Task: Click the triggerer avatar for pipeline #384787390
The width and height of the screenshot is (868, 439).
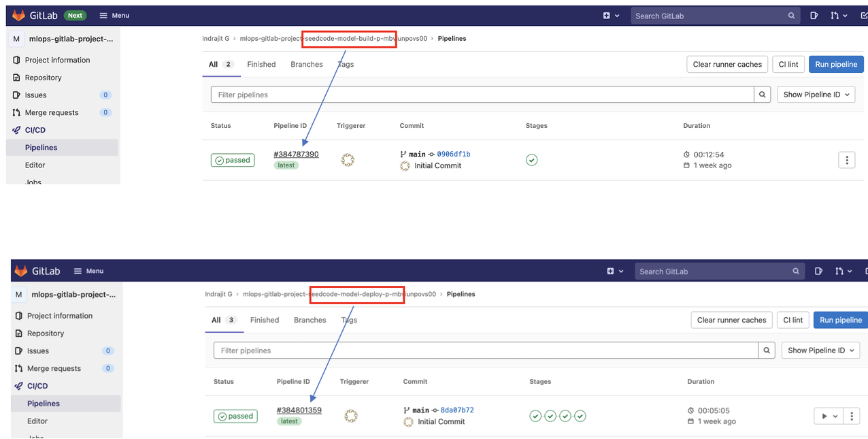Action: coord(348,160)
